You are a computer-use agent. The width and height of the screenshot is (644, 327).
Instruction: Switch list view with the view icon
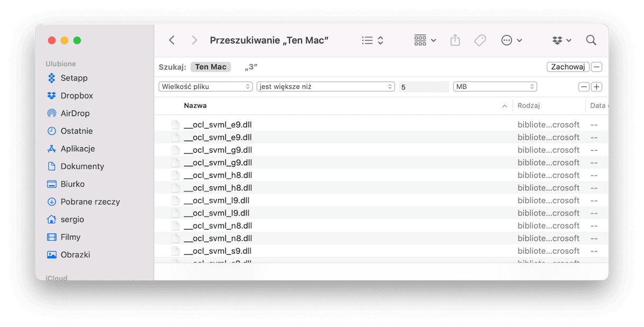[372, 40]
